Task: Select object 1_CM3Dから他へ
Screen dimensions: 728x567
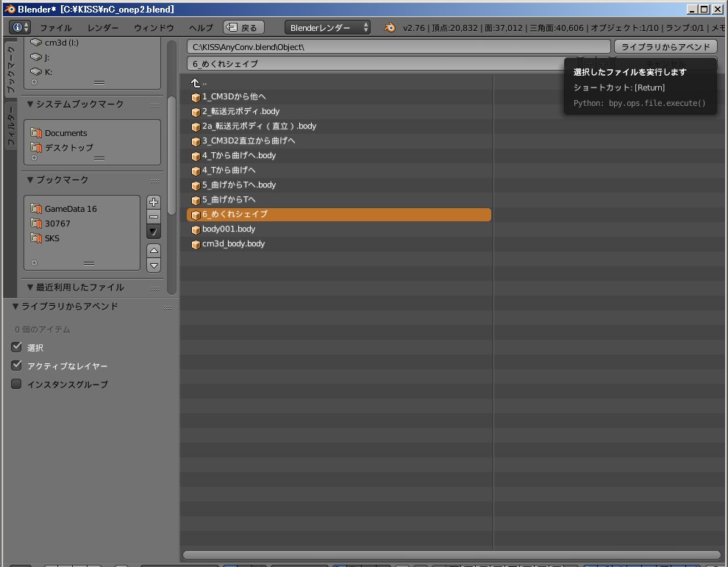Action: (x=338, y=96)
